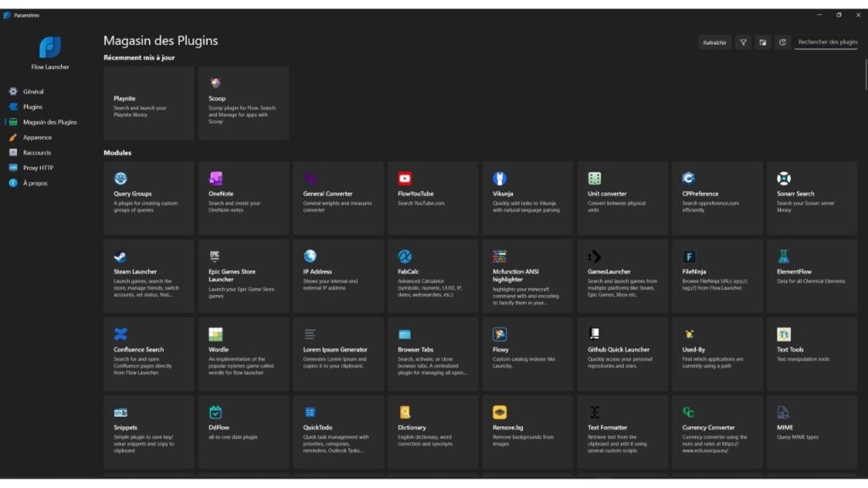Click the Flow Launcher logo
The image size is (868, 488).
point(50,47)
